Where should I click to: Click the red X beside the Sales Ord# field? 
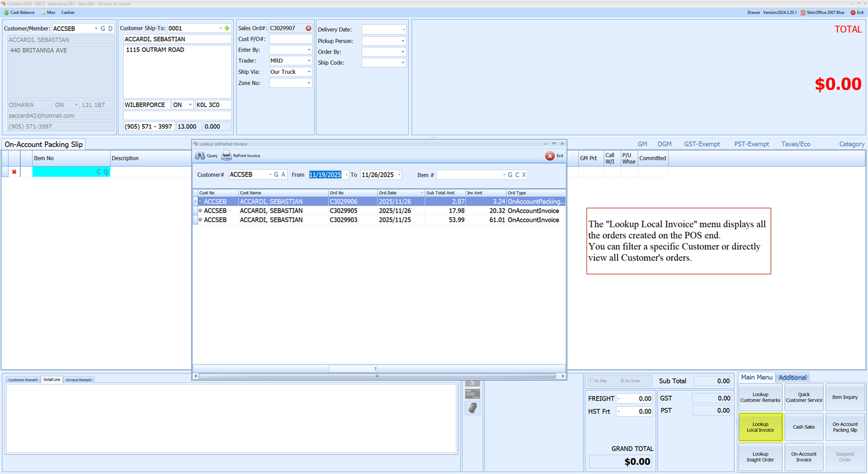307,28
